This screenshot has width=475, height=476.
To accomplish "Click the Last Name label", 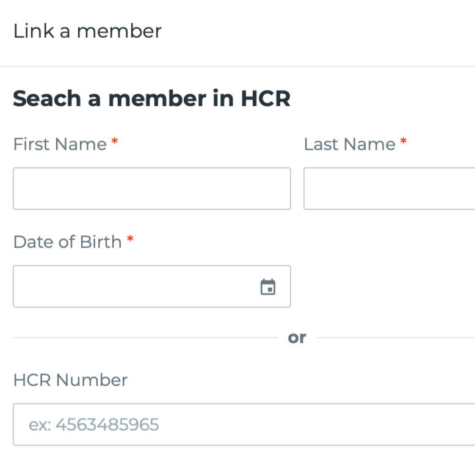I will [350, 144].
